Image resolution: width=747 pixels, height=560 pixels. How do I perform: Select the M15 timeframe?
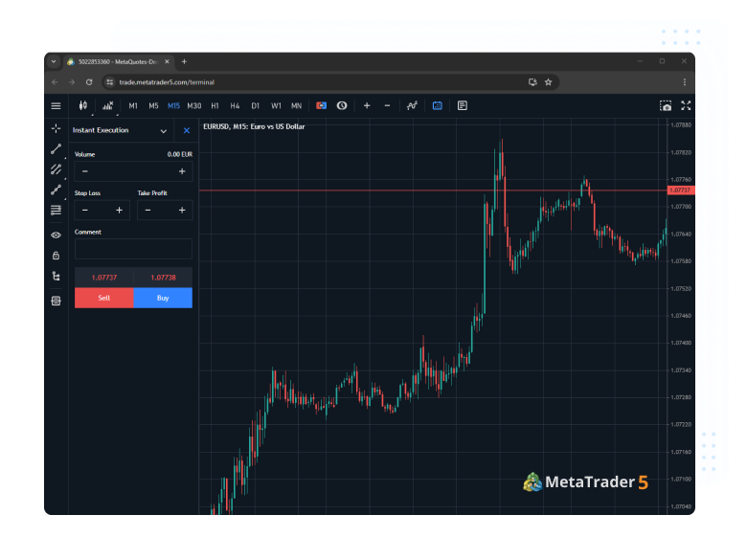(173, 105)
